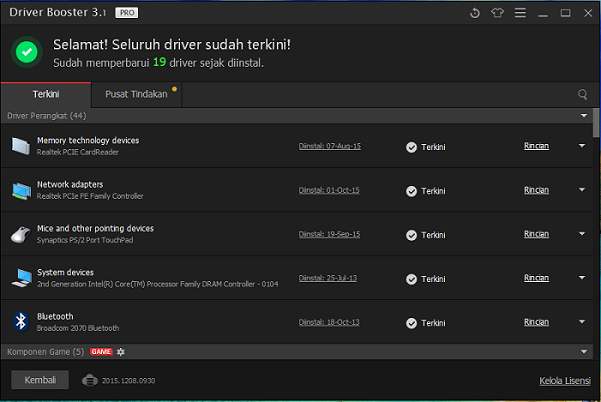Click Terkini check icon for Network adapters
Image resolution: width=601 pixels, height=402 pixels.
coord(411,191)
